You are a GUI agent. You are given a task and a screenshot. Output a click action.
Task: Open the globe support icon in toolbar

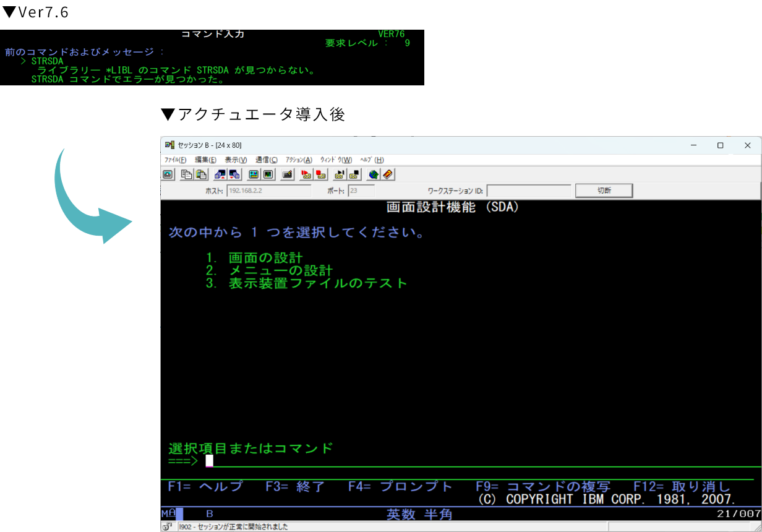point(373,174)
